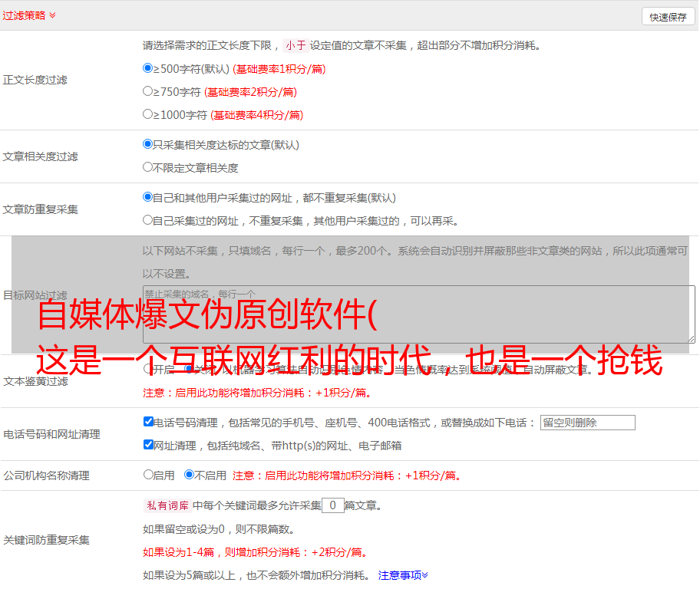Choose the ≥750字符 length filter
Viewport: 700px width, 589px height.
click(148, 91)
